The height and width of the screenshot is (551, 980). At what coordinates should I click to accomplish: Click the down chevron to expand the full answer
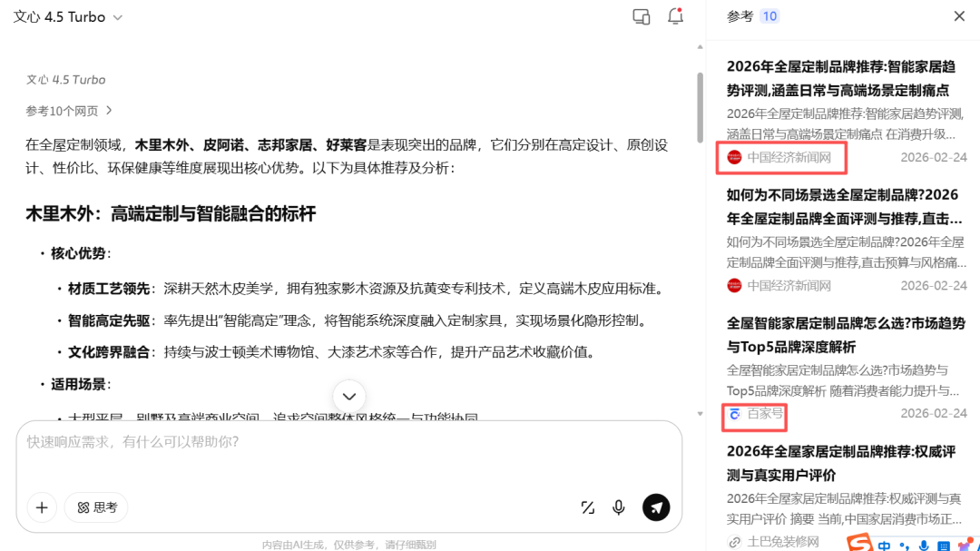[x=348, y=396]
